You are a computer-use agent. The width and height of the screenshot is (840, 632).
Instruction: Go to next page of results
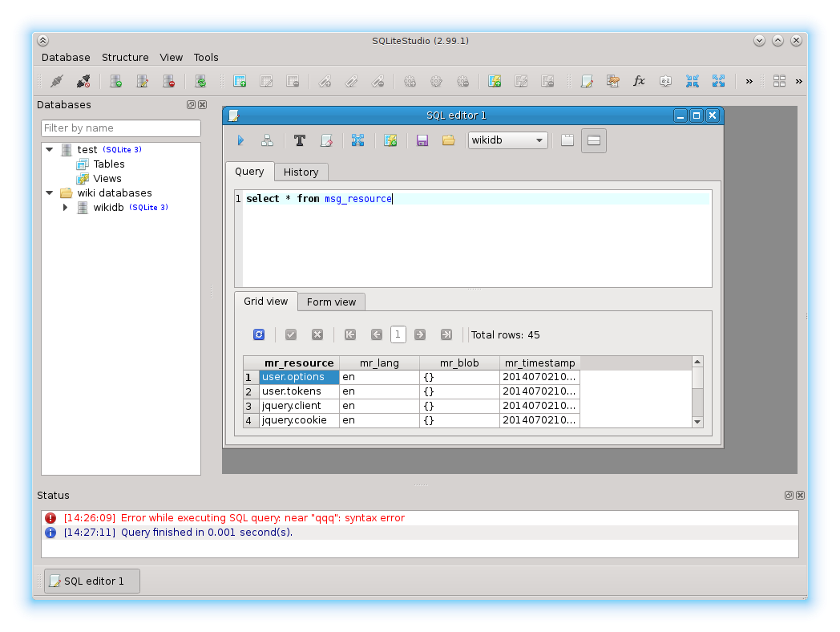[x=420, y=334]
